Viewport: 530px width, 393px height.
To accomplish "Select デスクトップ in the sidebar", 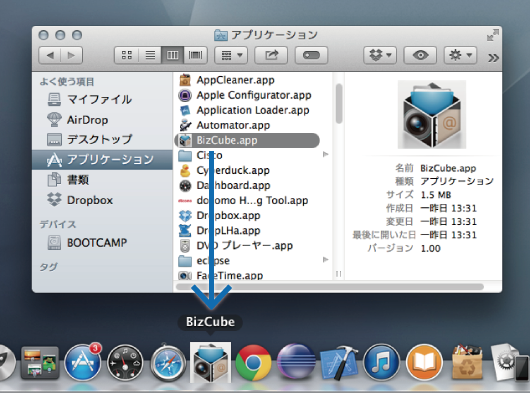I will click(x=102, y=139).
